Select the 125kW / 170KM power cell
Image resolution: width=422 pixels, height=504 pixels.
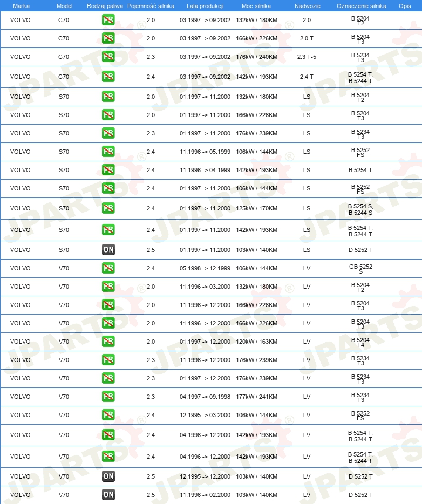point(256,208)
